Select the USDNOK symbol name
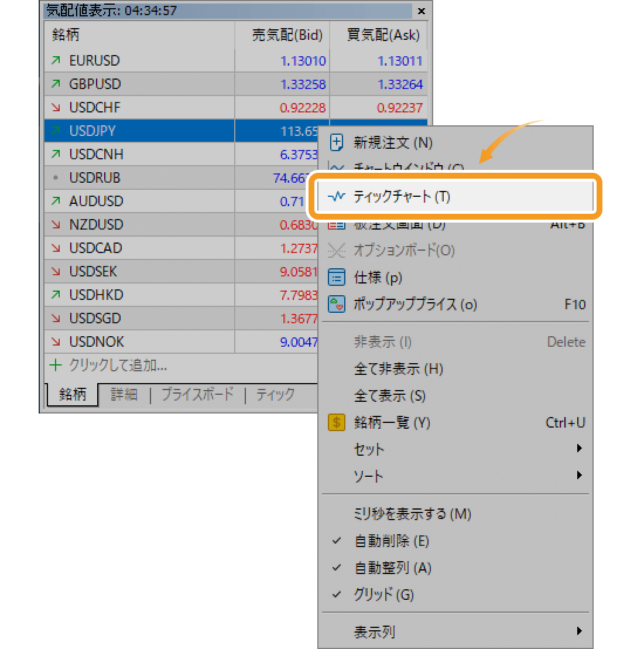The height and width of the screenshot is (649, 644). 97,342
